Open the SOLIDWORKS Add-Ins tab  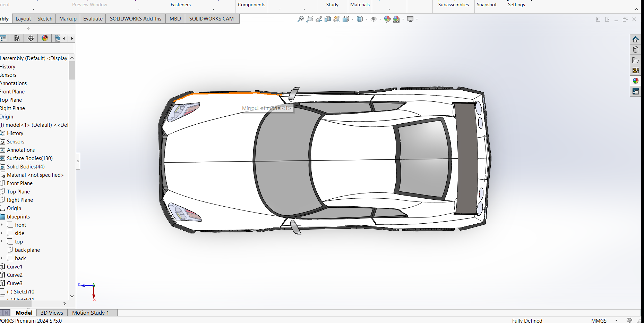[x=135, y=19]
